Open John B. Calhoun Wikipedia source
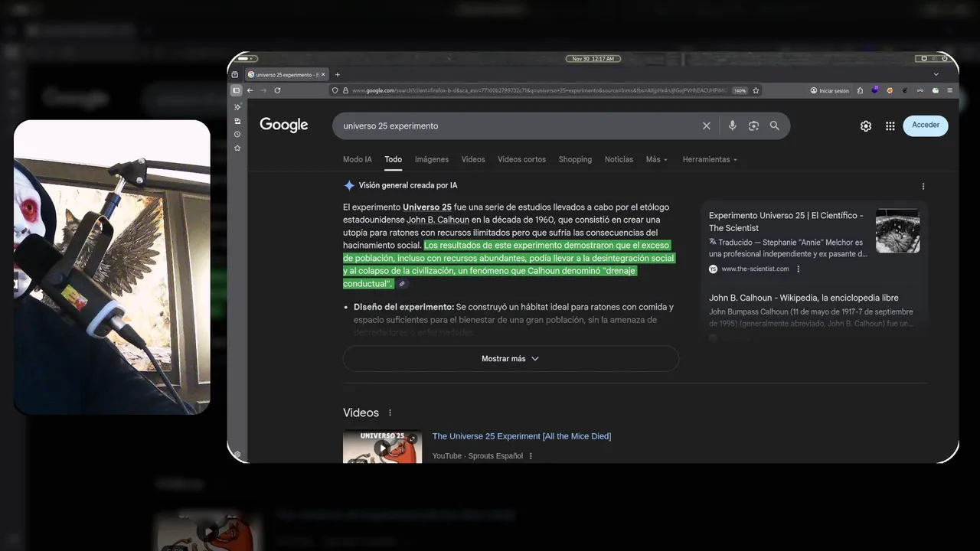Screen dimensions: 980x551 point(804,298)
